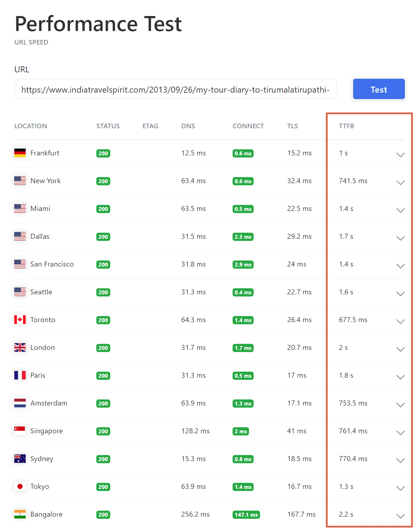Expand the Singapore row chevron

click(400, 433)
